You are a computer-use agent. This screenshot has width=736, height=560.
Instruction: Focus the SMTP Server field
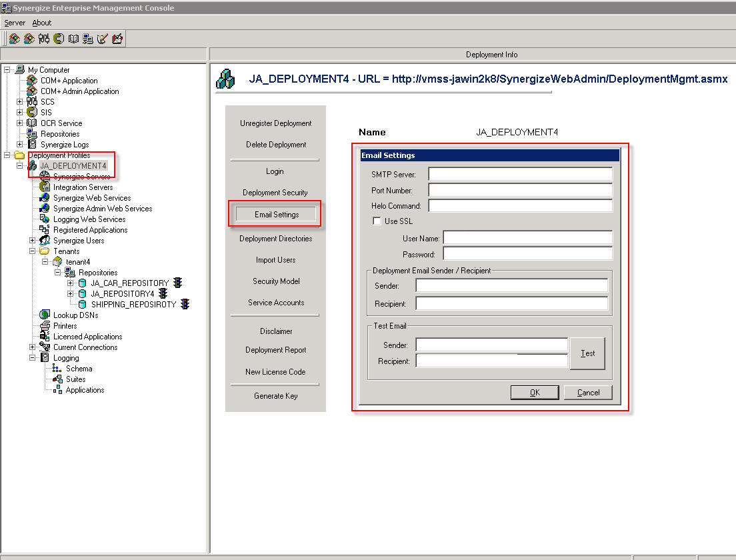coord(521,174)
